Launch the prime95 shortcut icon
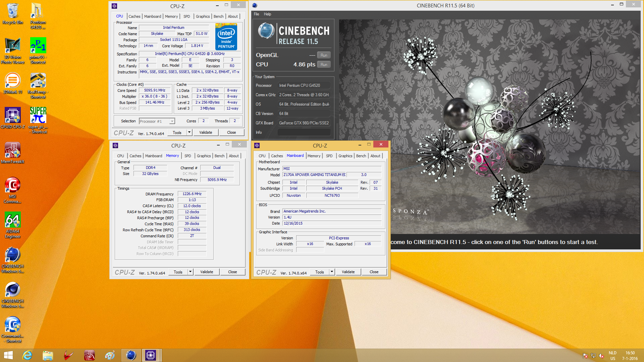Screen dimensions: 644x362 pos(38,51)
